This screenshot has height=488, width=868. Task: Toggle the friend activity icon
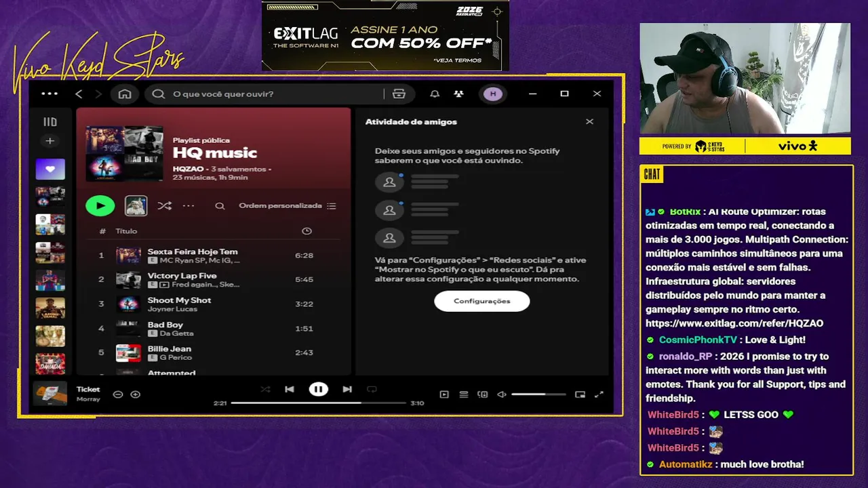click(459, 94)
